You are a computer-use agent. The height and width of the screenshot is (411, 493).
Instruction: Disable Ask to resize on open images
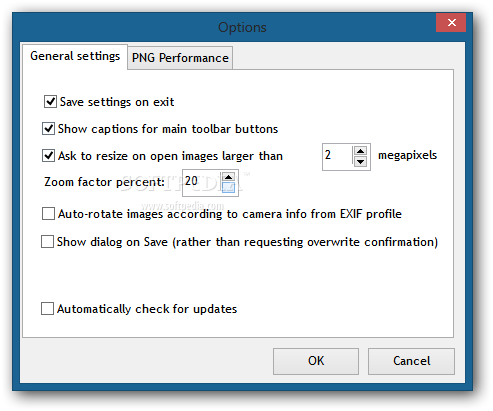tap(48, 156)
